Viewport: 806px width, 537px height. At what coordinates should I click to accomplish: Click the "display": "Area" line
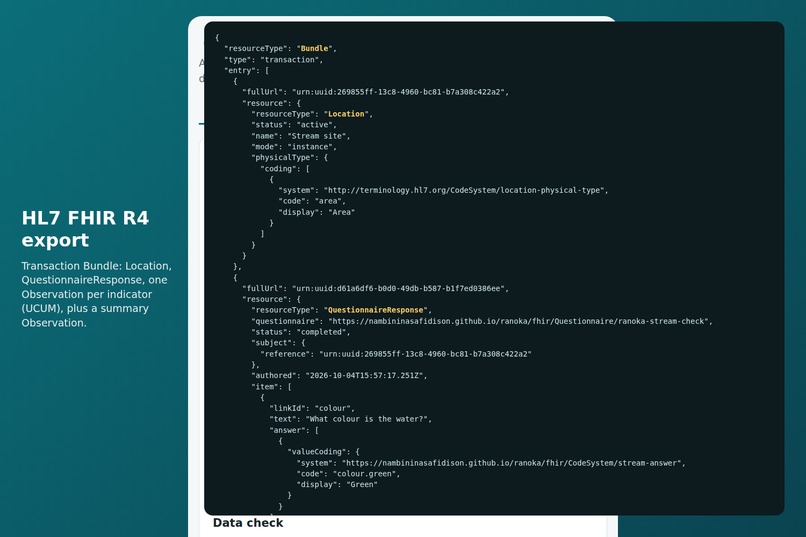point(316,212)
